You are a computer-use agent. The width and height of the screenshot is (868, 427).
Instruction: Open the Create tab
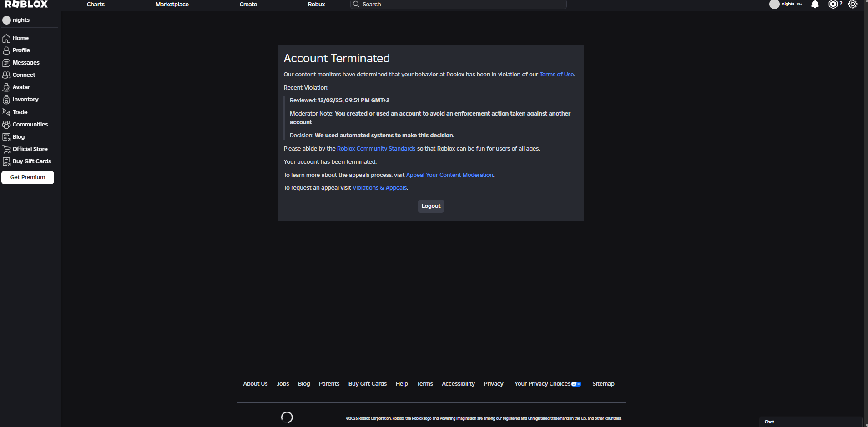[x=248, y=5]
